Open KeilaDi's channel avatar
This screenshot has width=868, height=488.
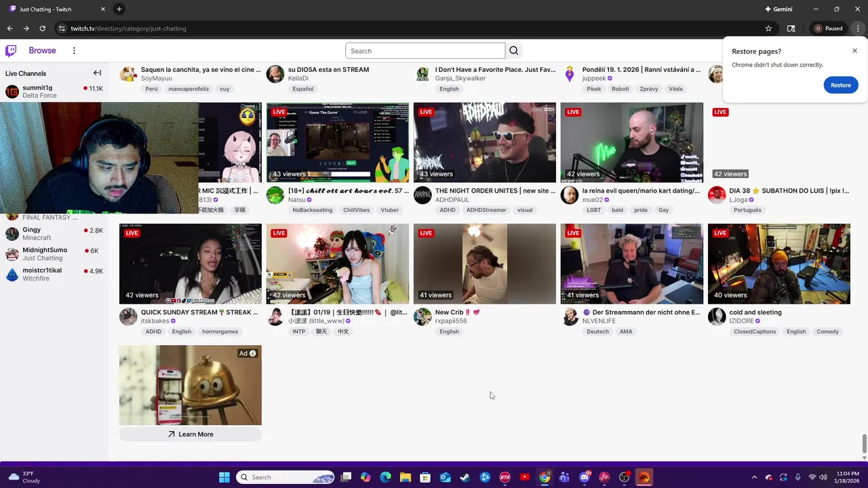(275, 74)
